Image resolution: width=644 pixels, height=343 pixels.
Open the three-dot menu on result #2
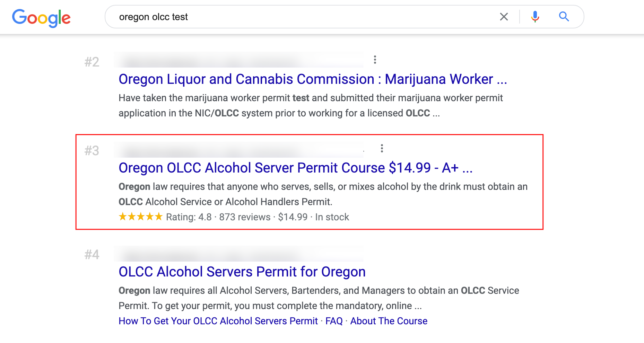(375, 60)
